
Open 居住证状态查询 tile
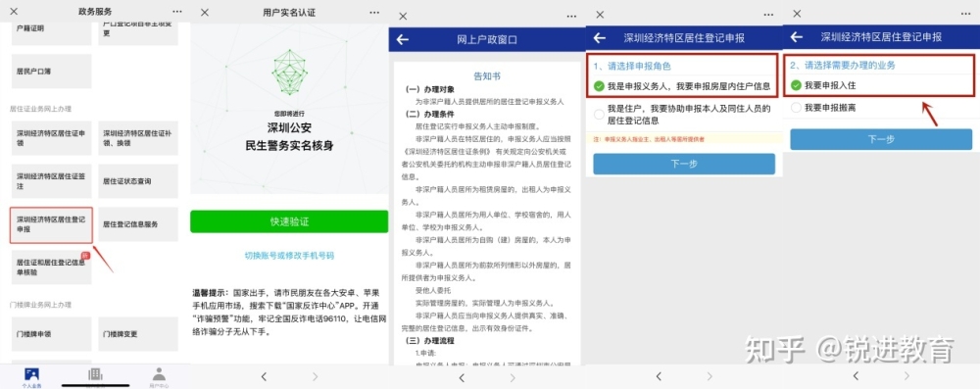pos(138,181)
